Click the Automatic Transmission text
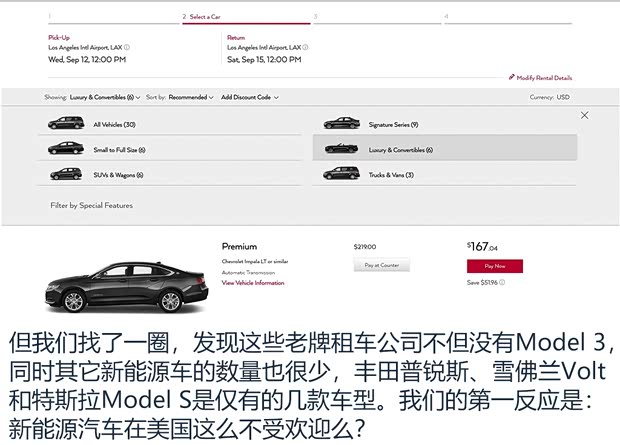620x445 pixels. tap(248, 273)
